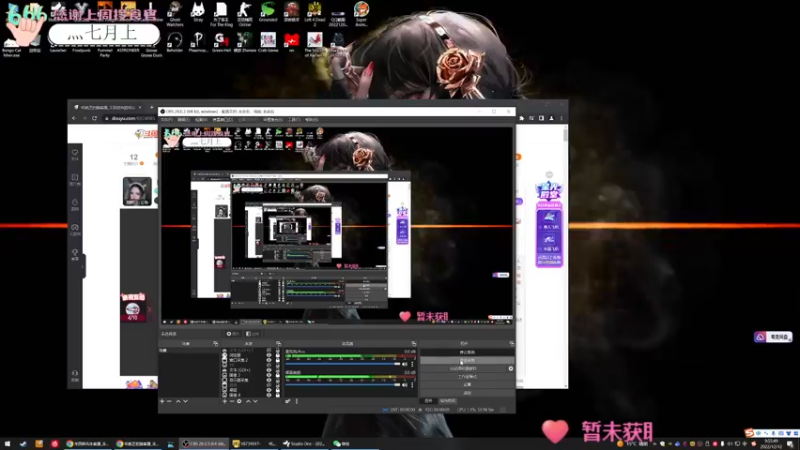Open the browser three-dot menu
800x450 pixels.
point(561,118)
